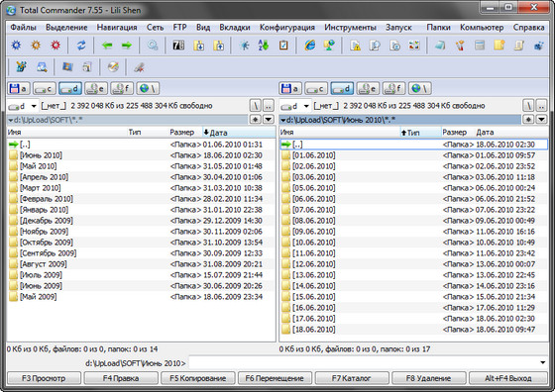Viewport: 555px width, 392px height.
Task: Click the F5 Копирование button
Action: click(x=198, y=378)
